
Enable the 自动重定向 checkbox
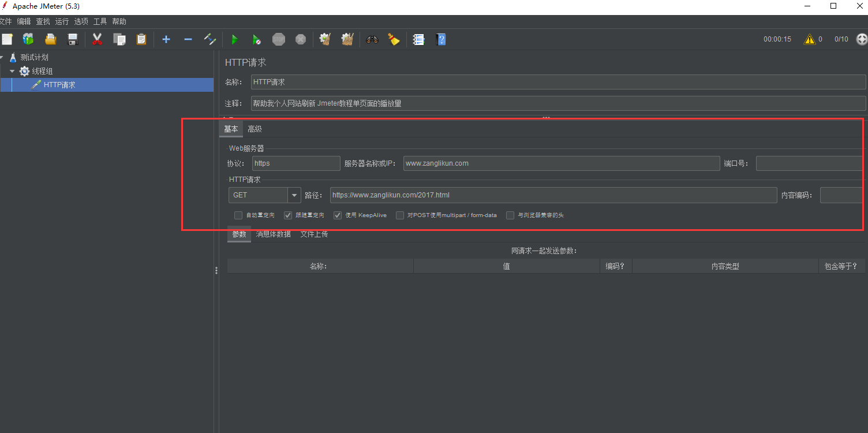pos(238,215)
